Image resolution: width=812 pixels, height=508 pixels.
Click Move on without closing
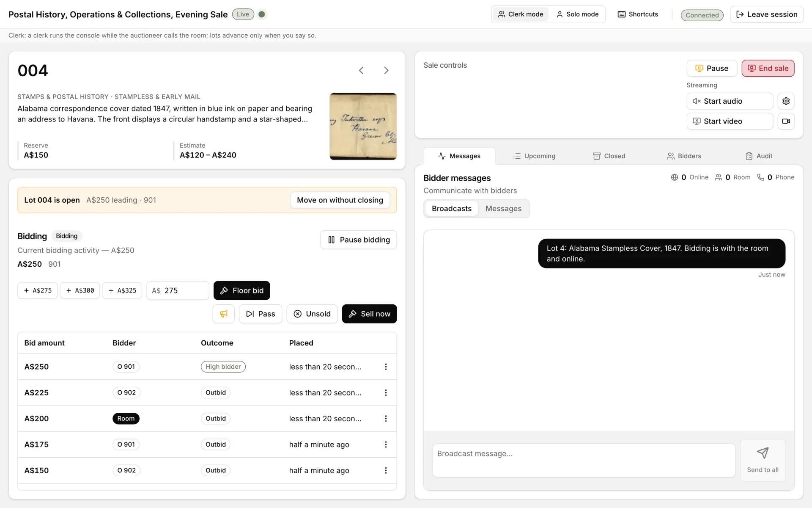[x=340, y=200]
